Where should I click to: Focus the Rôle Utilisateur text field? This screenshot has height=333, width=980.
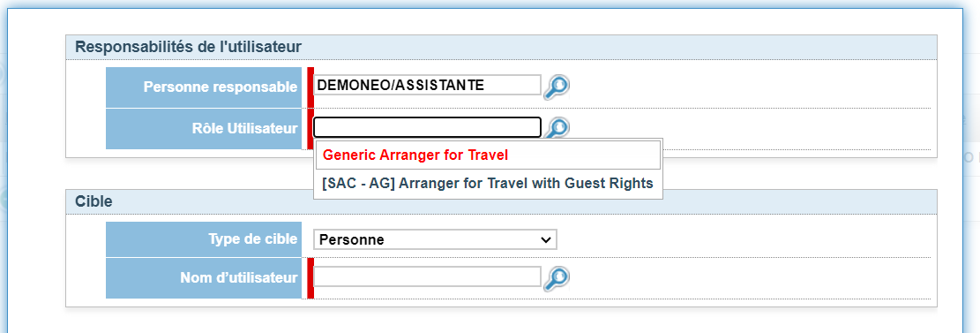(x=427, y=128)
